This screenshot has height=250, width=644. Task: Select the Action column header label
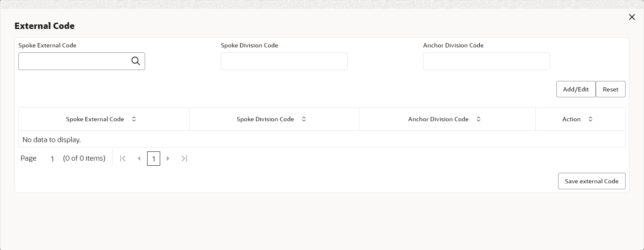(571, 119)
